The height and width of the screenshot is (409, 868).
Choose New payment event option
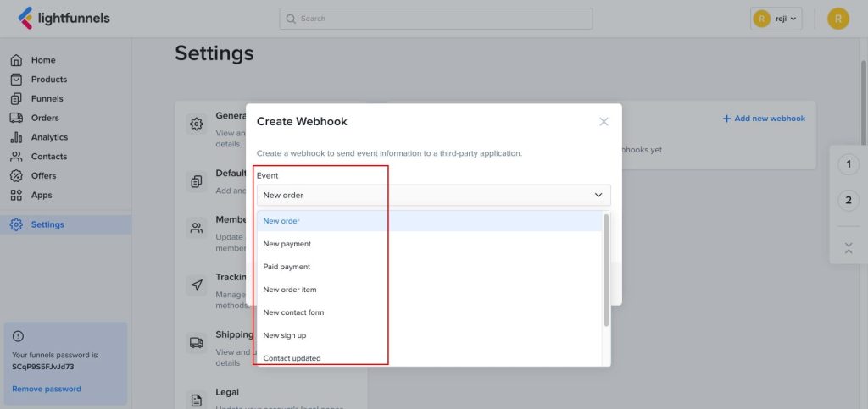[x=429, y=244]
